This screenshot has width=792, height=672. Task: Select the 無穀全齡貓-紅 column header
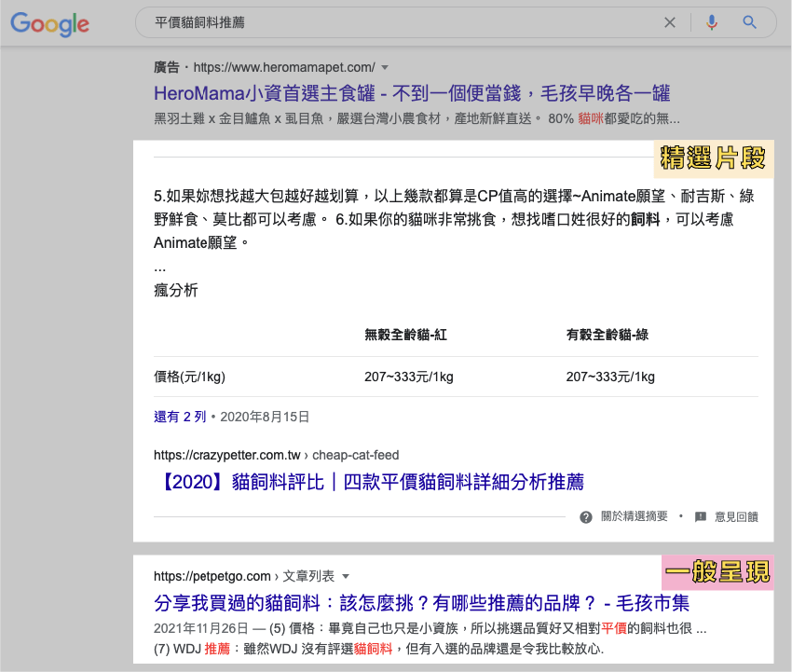(x=405, y=335)
